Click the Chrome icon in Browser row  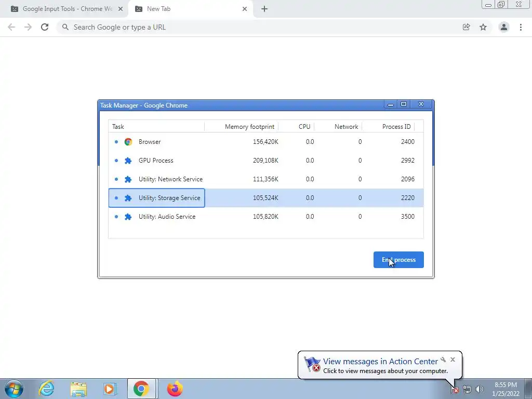pos(128,142)
